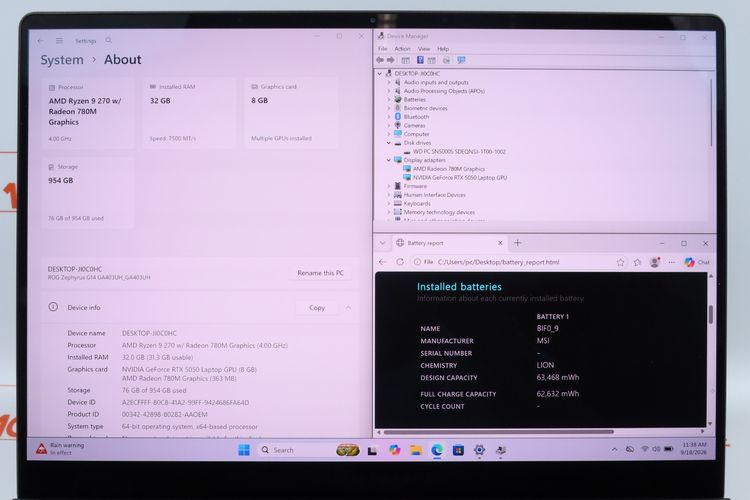Select the Human Interface Devices row

tap(430, 195)
